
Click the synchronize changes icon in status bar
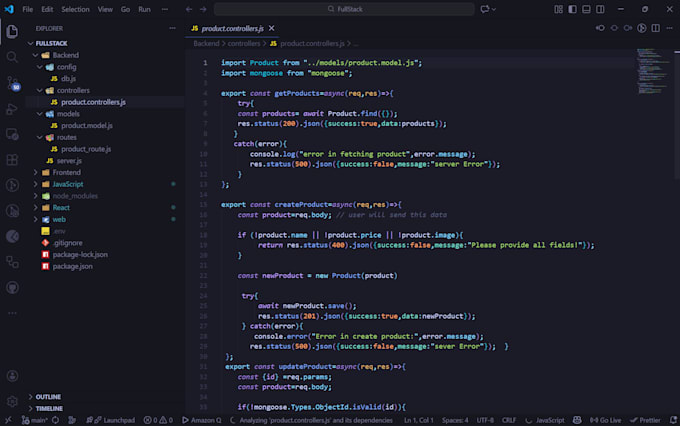[x=56, y=420]
